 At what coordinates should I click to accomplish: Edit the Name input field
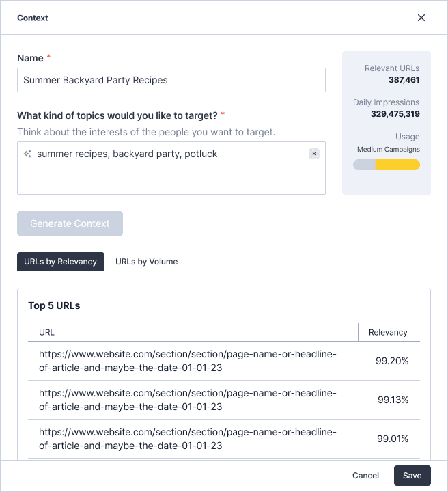[x=171, y=80]
